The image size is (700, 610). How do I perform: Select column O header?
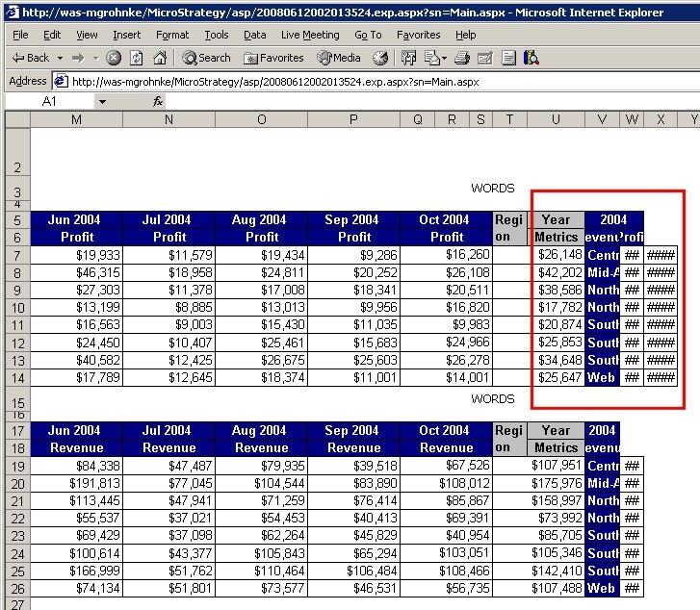(x=261, y=119)
